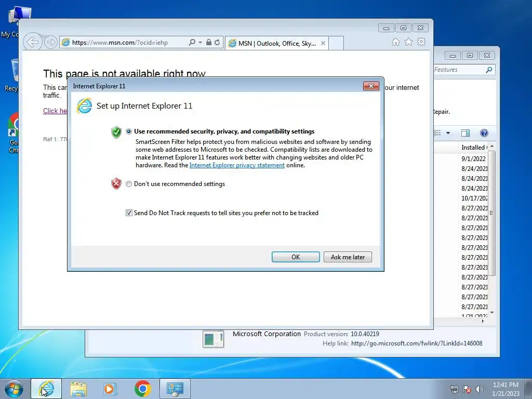The width and height of the screenshot is (532, 399).
Task: Click scroll down arrow in Programs list
Action: [x=492, y=312]
